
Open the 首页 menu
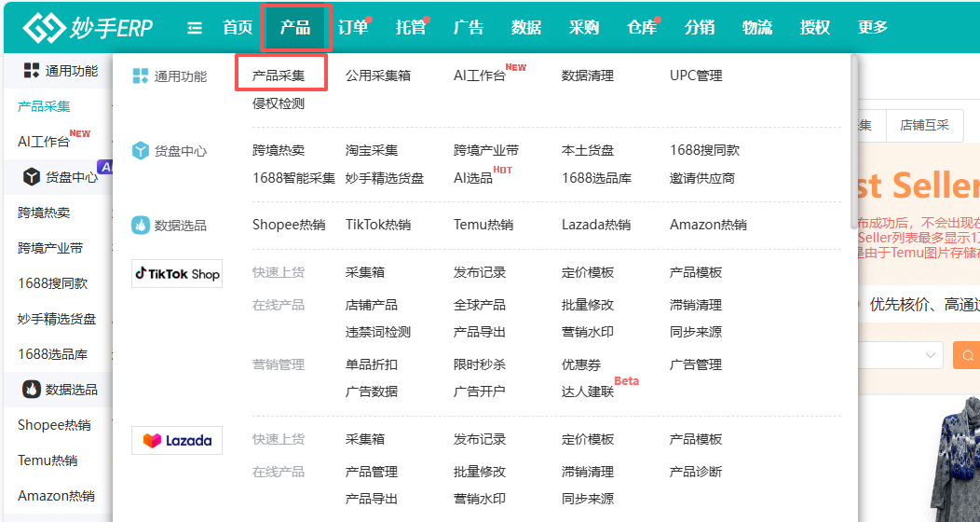tap(238, 28)
